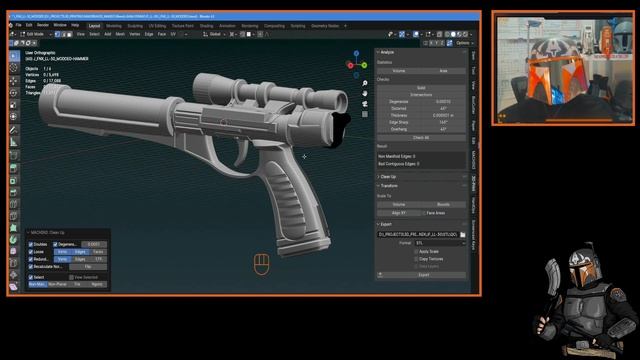This screenshot has height=360, width=640.
Task: Open the Render menu
Action: coord(42,25)
